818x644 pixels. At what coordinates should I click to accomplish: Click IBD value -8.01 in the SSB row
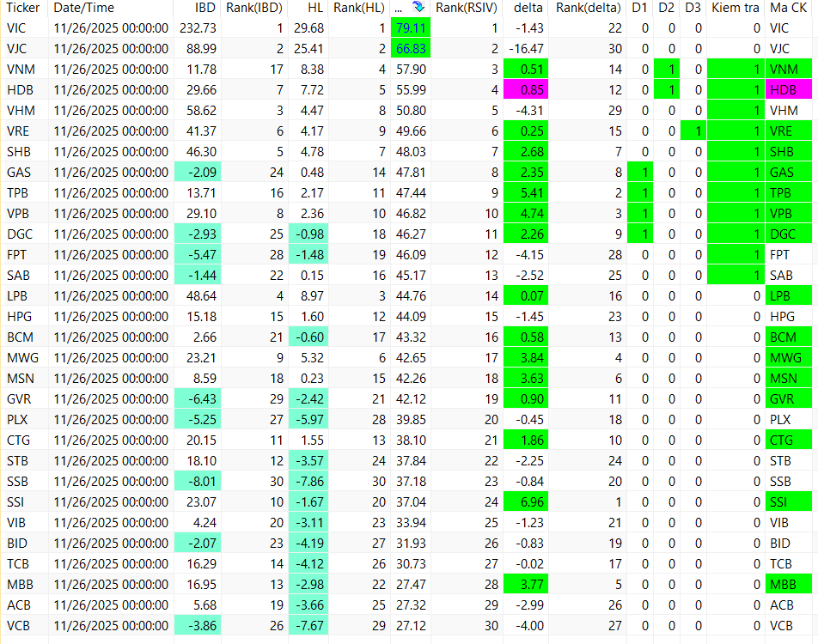198,482
